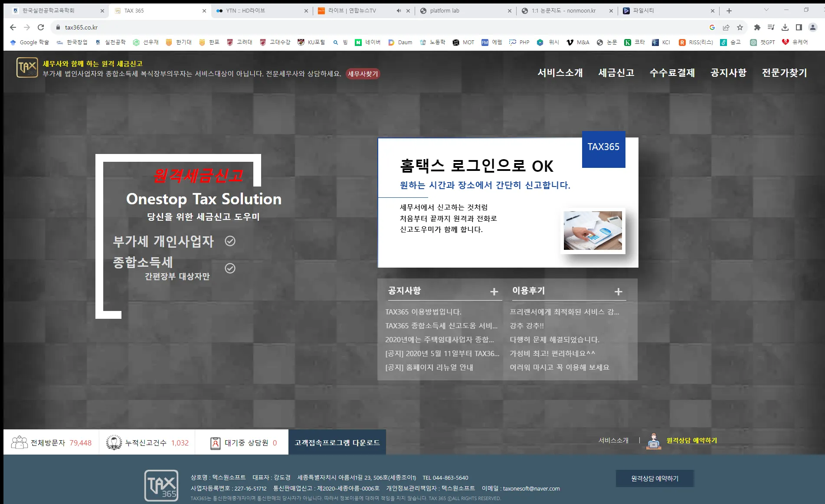Open the RISS(리스) bookmark
Image resolution: width=825 pixels, height=504 pixels.
[696, 42]
